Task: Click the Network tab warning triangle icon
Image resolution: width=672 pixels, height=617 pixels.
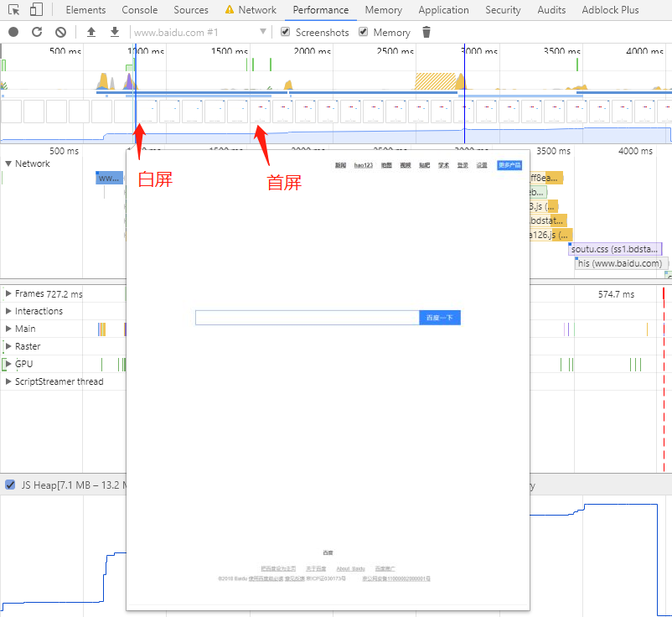Action: (x=230, y=9)
